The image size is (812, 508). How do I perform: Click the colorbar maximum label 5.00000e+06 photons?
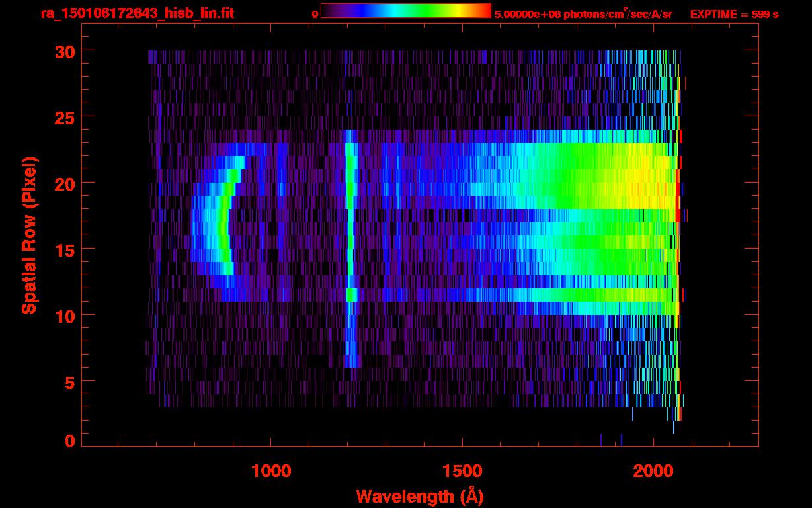pyautogui.click(x=583, y=14)
